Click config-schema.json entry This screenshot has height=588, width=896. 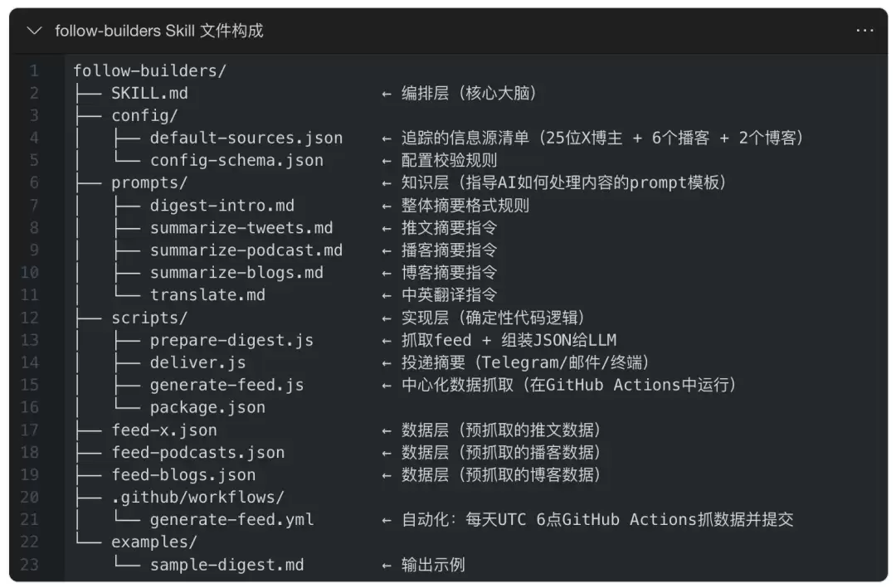(236, 161)
